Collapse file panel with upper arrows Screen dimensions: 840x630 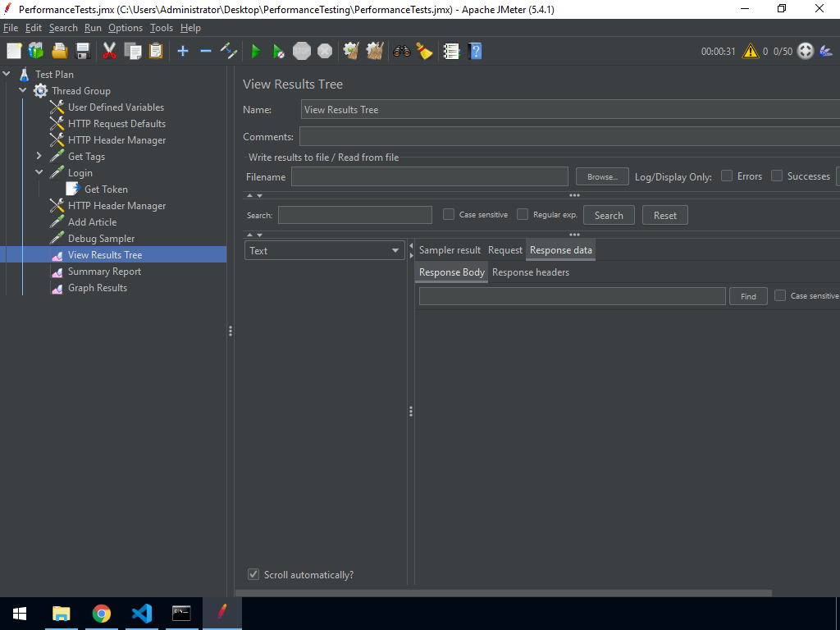[x=254, y=195]
